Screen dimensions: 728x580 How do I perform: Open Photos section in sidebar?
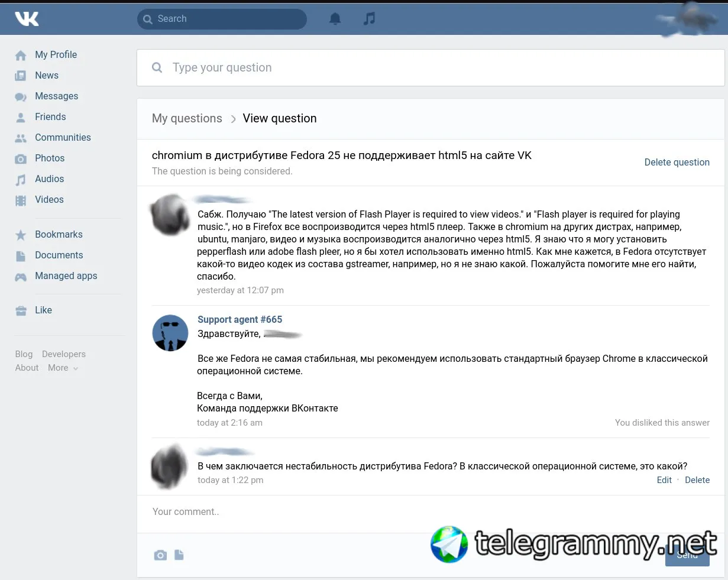(x=50, y=158)
